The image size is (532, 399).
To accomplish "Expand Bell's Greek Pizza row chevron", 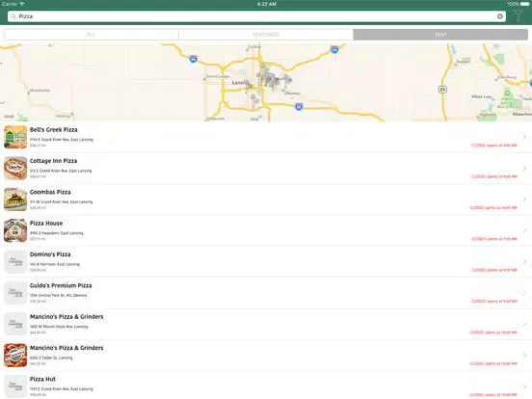I will [x=524, y=137].
